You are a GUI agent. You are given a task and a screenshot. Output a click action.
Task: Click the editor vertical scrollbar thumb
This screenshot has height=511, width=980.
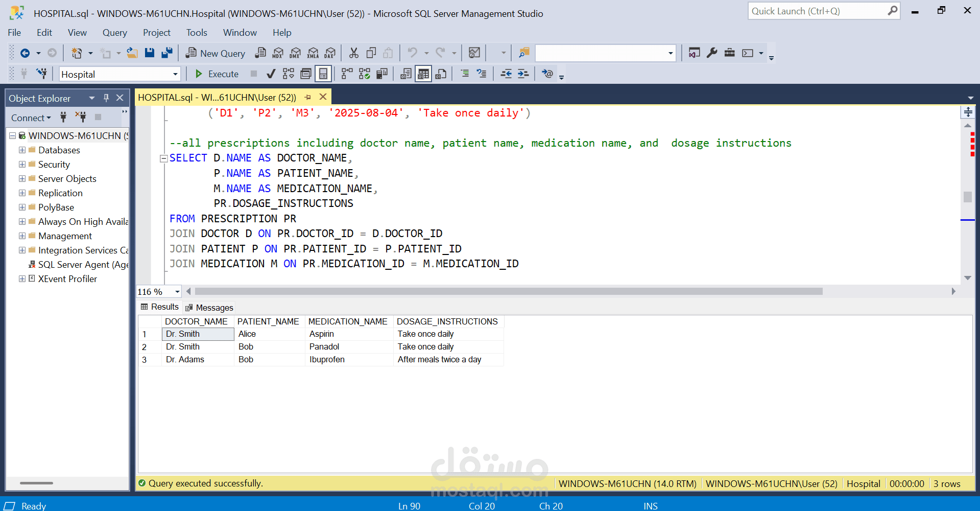click(x=967, y=197)
